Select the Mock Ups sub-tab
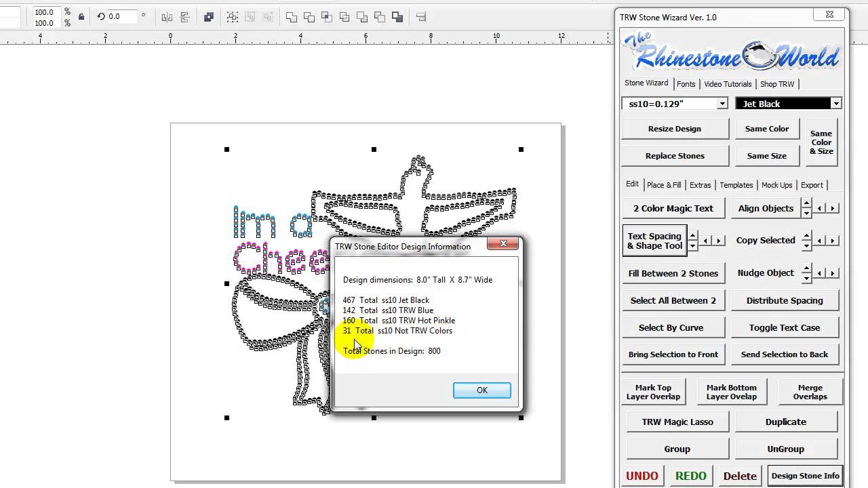868x488 pixels. pyautogui.click(x=777, y=185)
